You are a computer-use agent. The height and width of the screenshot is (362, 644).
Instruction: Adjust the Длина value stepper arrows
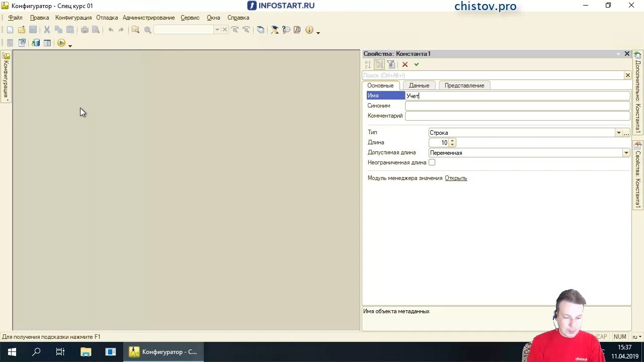coord(452,143)
